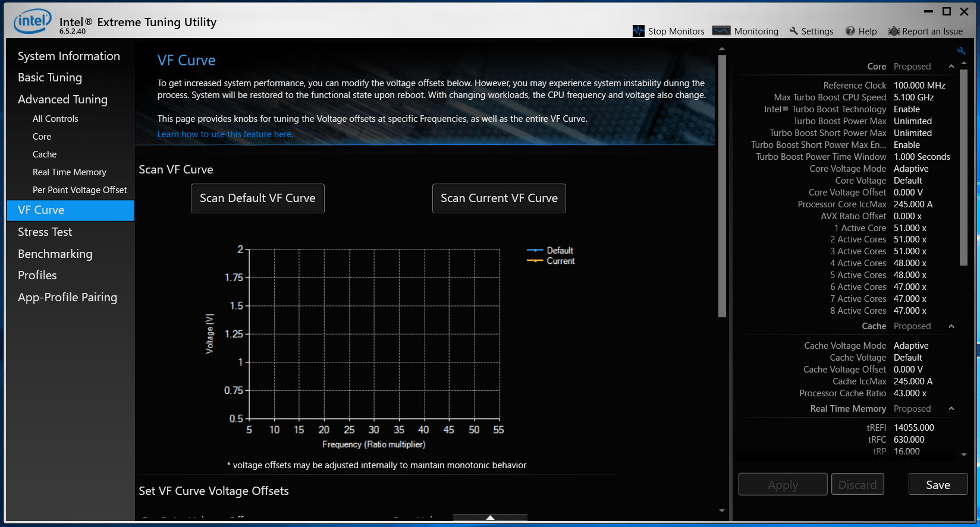980x527 pixels.
Task: Open App-Profile Pairing page
Action: (67, 297)
